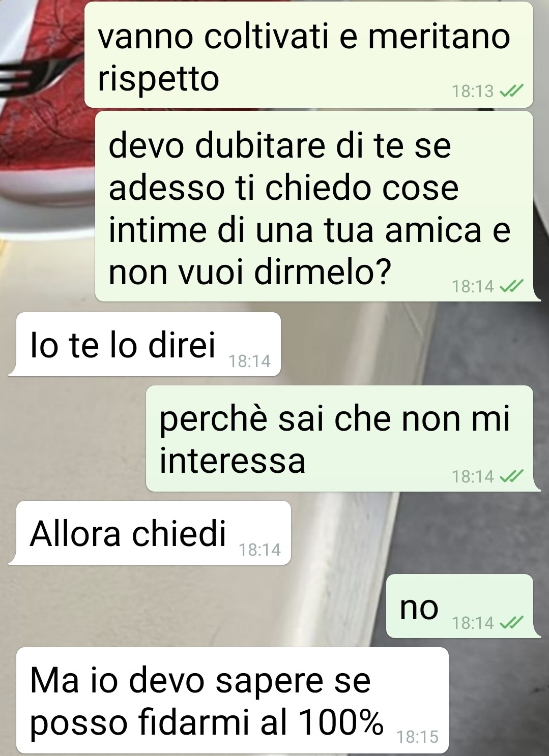Tap the 18:14 timestamp next to 'Allora chiedi'
This screenshot has width=549, height=756.
pos(259,550)
